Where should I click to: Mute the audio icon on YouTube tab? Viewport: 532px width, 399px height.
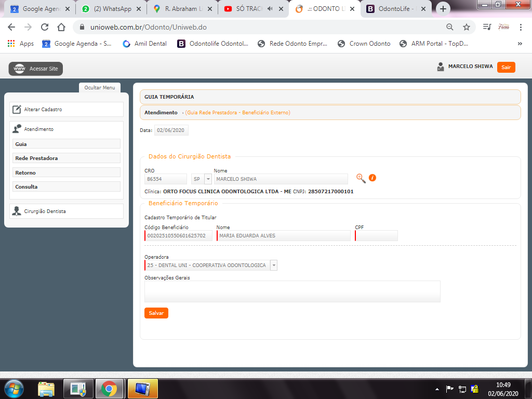click(x=270, y=9)
